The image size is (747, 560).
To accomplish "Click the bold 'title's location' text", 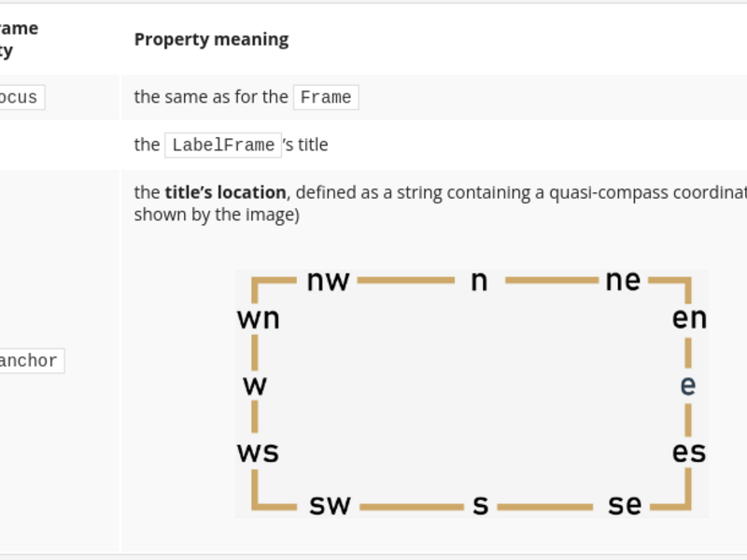I will click(225, 192).
